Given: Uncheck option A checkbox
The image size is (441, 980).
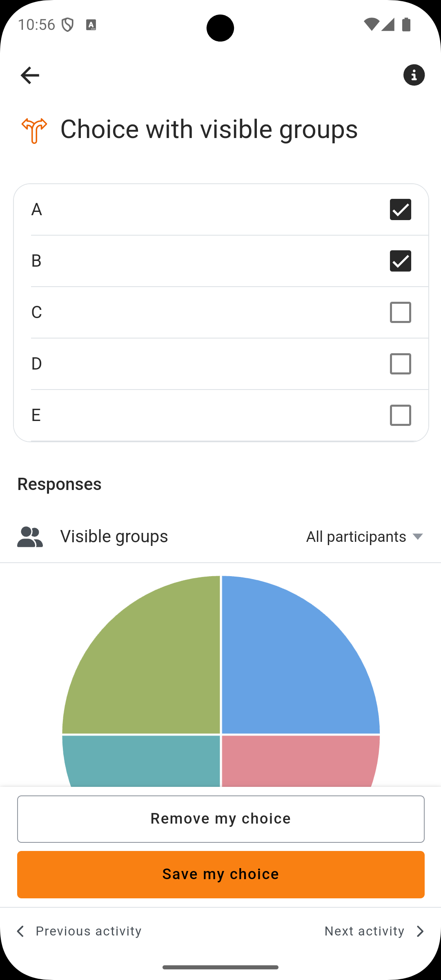Looking at the screenshot, I should (401, 209).
